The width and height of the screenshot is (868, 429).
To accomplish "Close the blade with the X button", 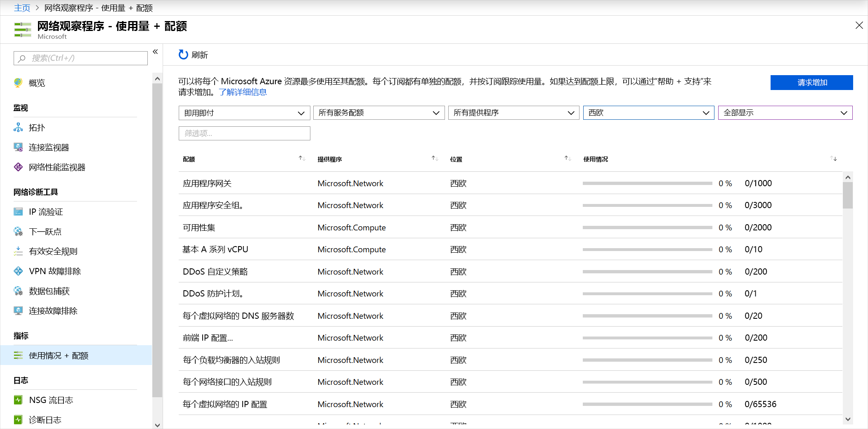I will point(859,26).
